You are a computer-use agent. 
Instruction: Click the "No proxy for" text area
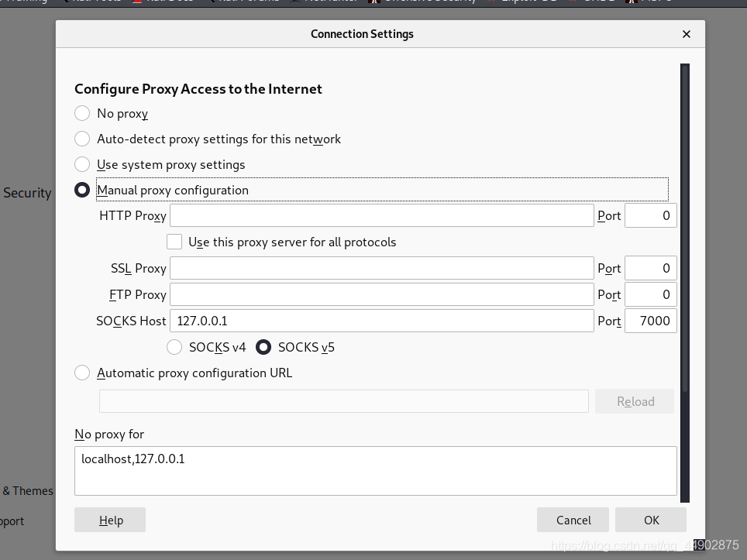point(375,470)
